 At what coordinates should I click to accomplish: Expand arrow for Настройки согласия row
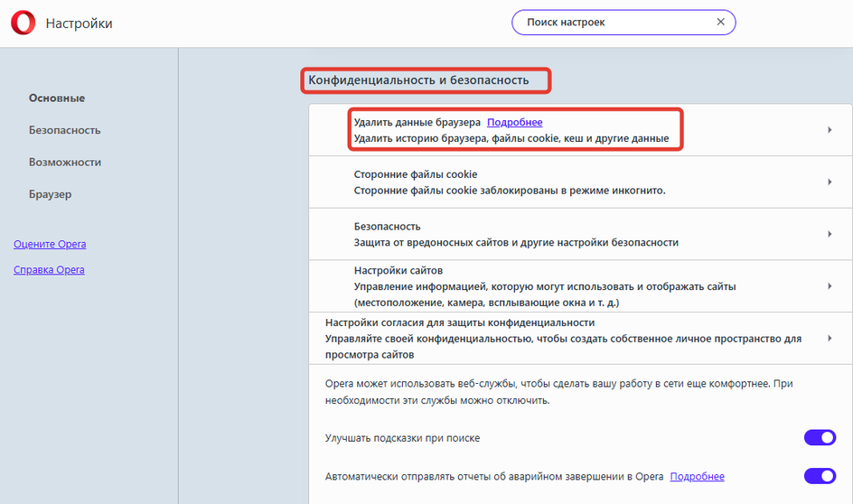pos(830,338)
